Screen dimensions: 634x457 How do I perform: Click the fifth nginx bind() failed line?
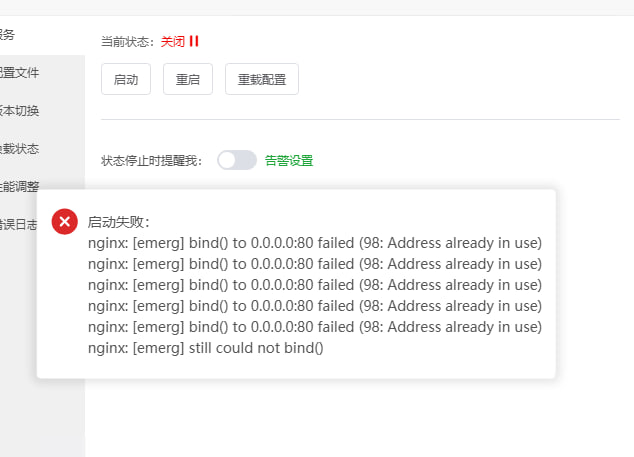pos(315,327)
